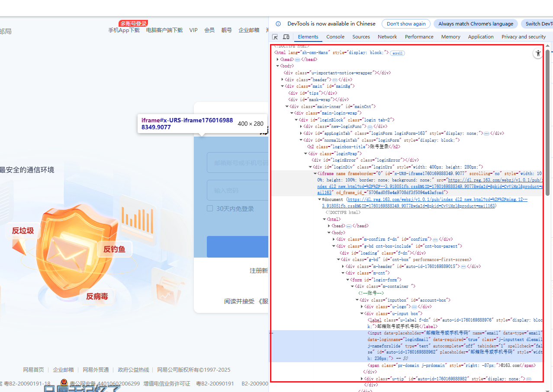553x392 pixels.
Task: Open the 会员 link
Action: (209, 30)
